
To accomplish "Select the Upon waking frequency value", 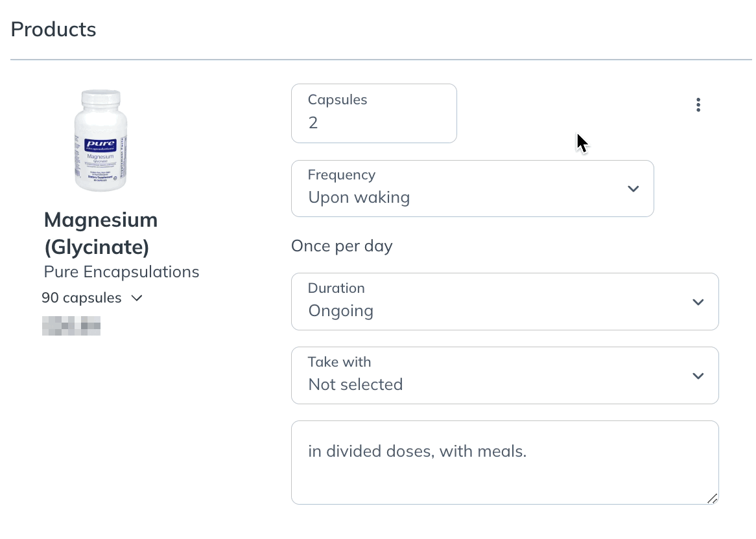I will 359,198.
